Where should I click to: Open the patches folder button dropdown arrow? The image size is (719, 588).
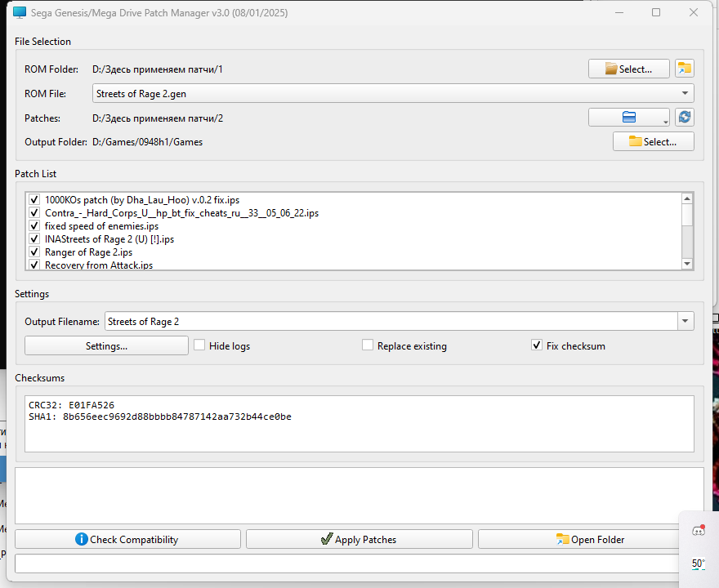pyautogui.click(x=665, y=122)
